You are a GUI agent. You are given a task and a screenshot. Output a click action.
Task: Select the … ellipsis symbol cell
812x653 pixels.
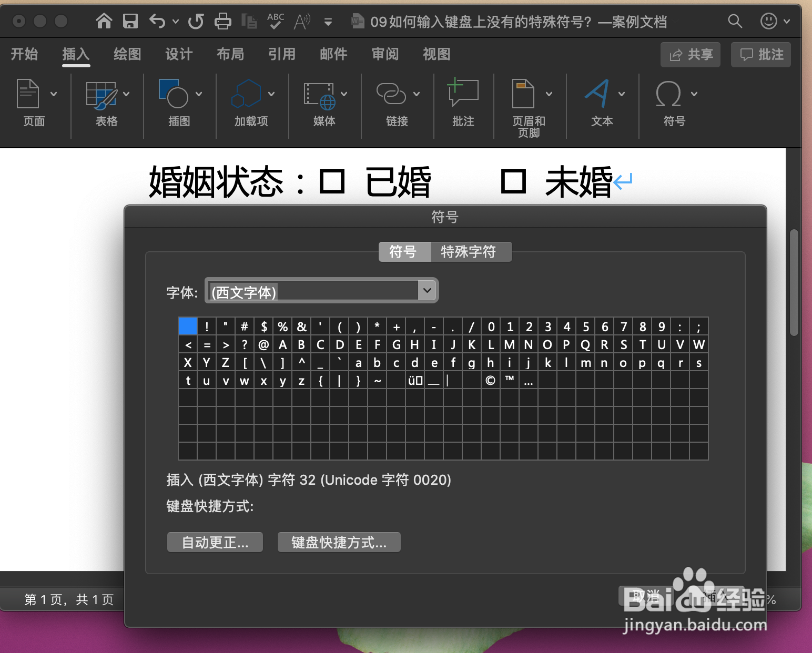click(529, 380)
